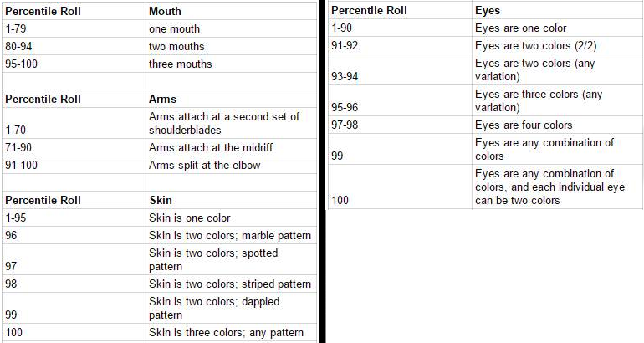This screenshot has height=343, width=644.
Task: Click the '1-90' eyes roll cell
Action: pyautogui.click(x=400, y=28)
